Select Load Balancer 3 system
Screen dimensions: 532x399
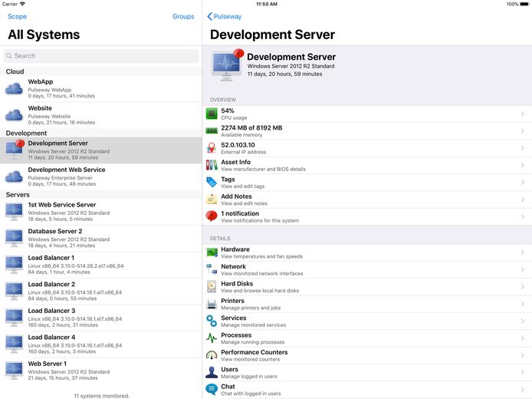point(101,318)
